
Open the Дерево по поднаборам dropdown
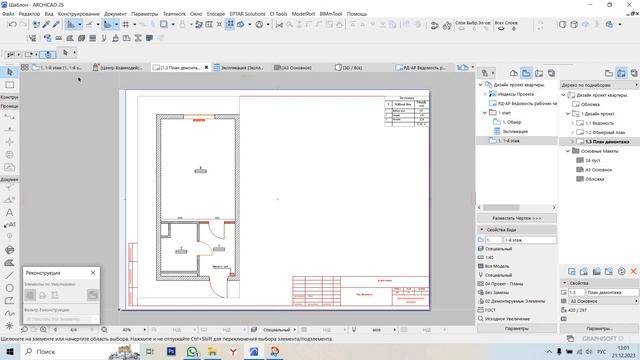(x=599, y=85)
